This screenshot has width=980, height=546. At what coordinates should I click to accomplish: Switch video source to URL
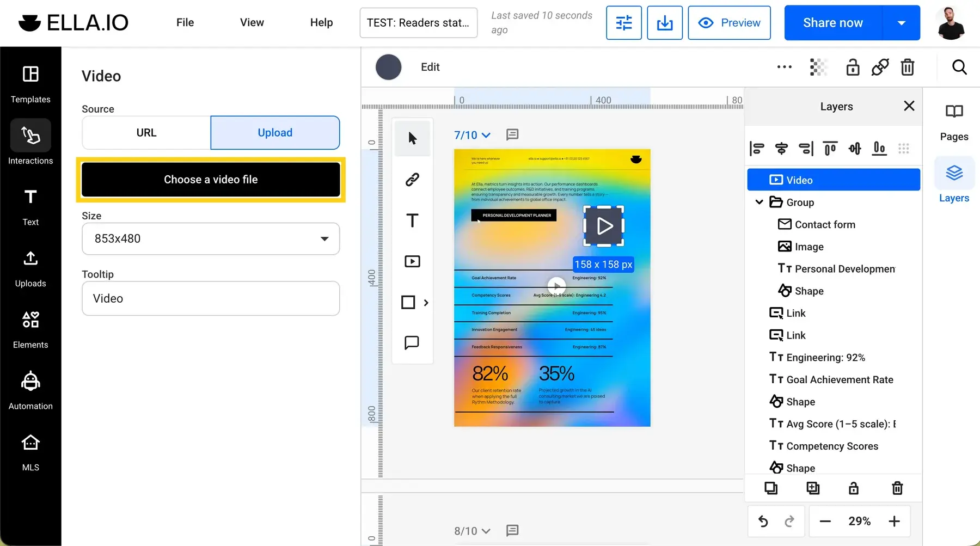tap(146, 133)
